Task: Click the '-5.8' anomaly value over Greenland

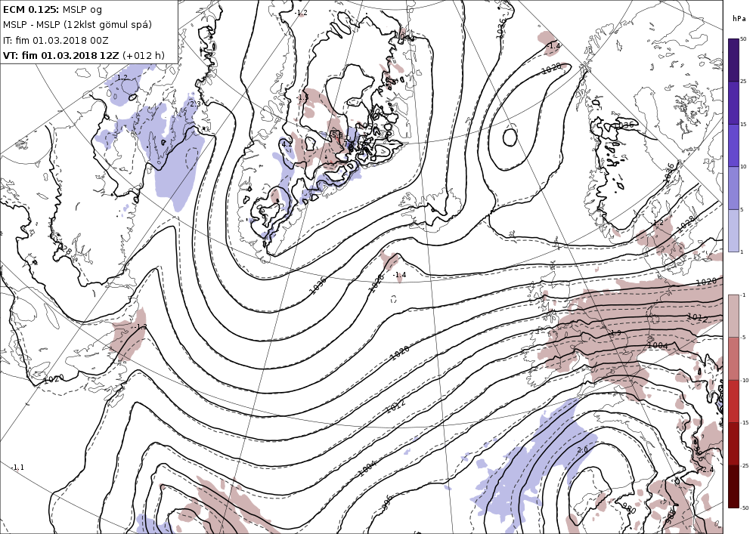Action: (336, 134)
